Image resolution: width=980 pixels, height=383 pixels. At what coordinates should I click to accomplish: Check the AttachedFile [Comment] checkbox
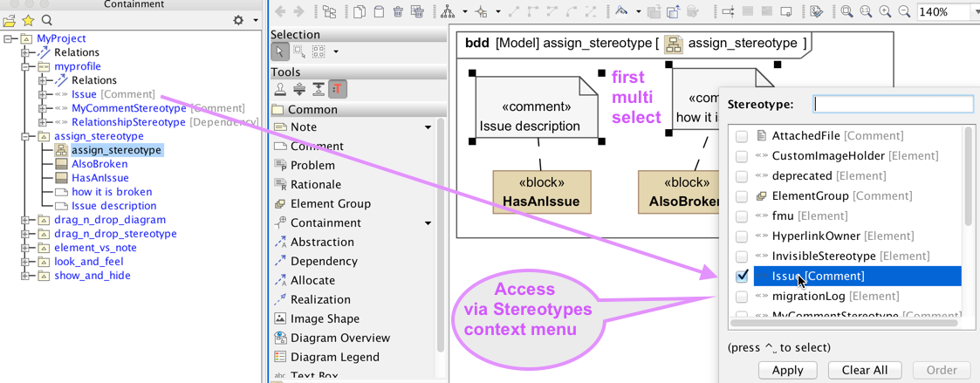coord(742,136)
